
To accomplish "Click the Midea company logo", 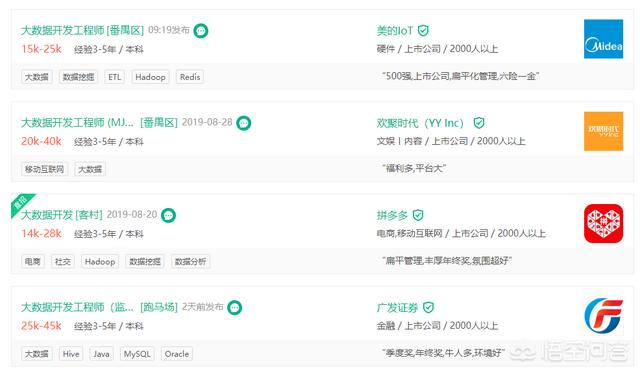I will [x=603, y=39].
